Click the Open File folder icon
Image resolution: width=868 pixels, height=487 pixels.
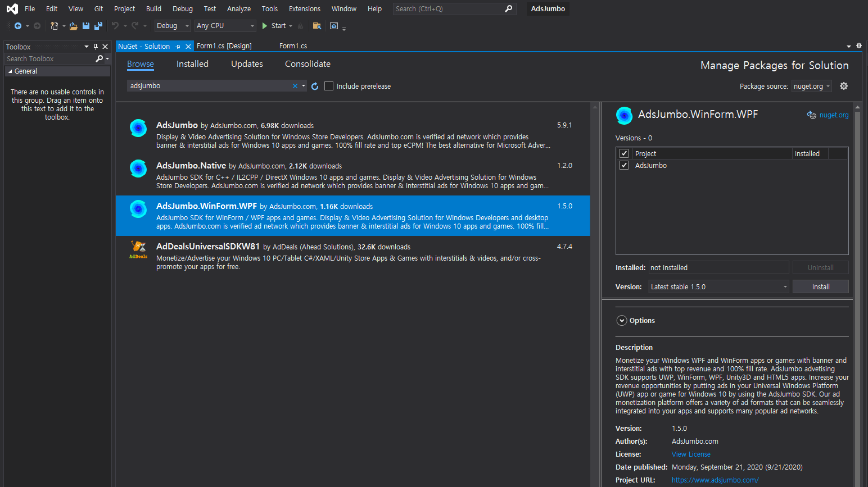74,26
